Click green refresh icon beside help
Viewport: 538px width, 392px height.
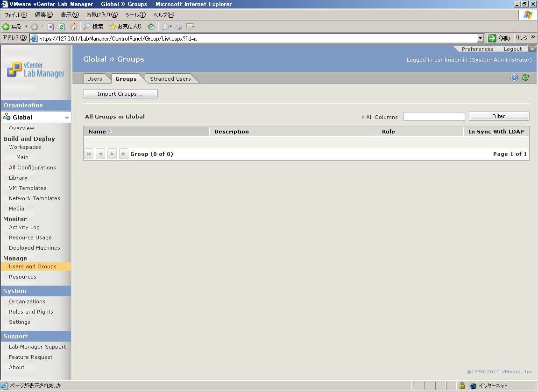coord(525,77)
